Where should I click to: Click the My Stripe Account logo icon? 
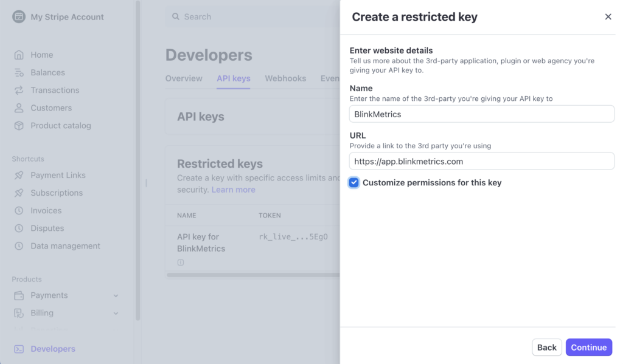click(x=19, y=17)
